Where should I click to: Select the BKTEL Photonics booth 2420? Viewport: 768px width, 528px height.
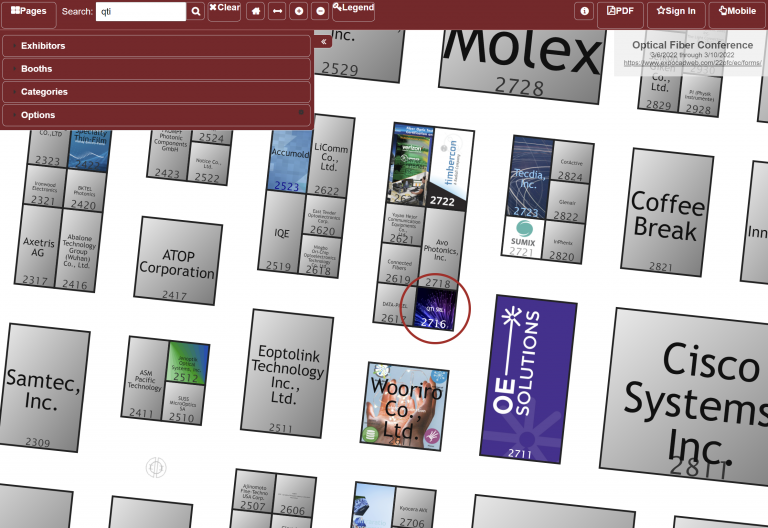[x=84, y=191]
